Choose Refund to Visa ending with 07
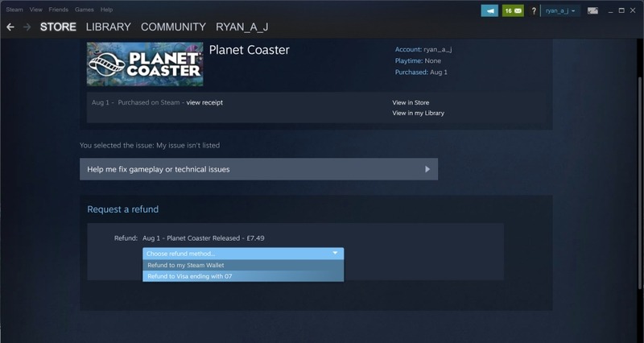Image resolution: width=644 pixels, height=343 pixels. (243, 276)
